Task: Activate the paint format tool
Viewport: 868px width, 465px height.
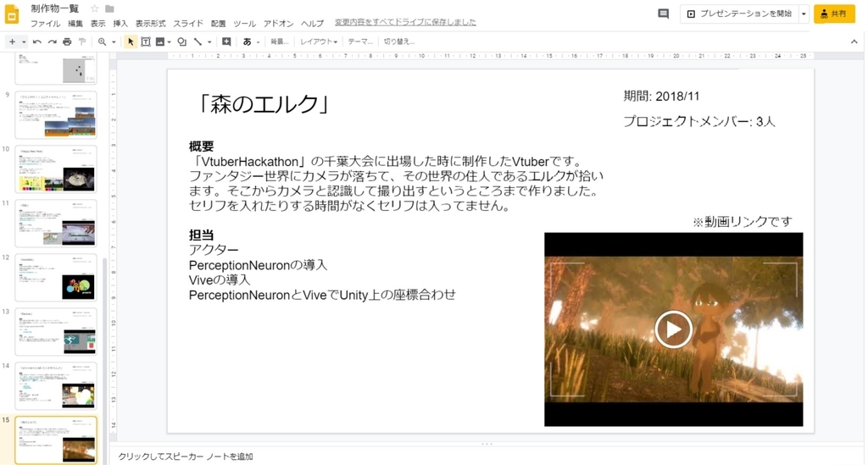Action: click(x=82, y=42)
